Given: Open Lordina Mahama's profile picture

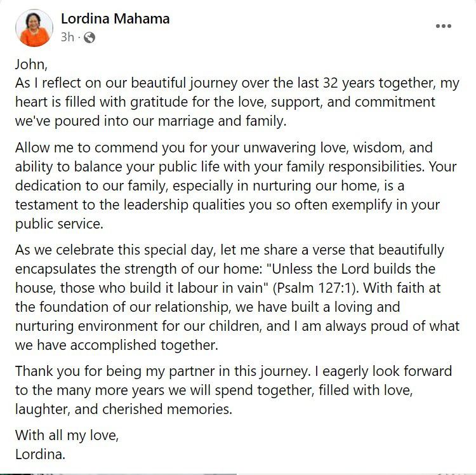Looking at the screenshot, I should 35,28.
